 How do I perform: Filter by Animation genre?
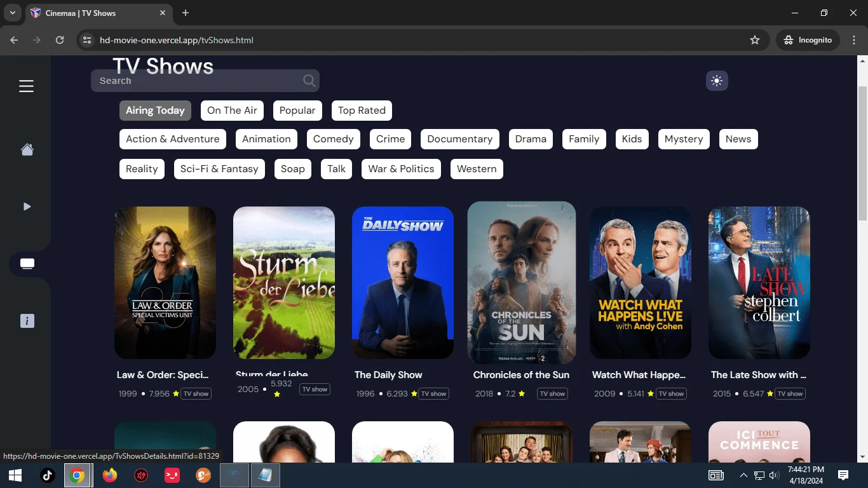266,139
